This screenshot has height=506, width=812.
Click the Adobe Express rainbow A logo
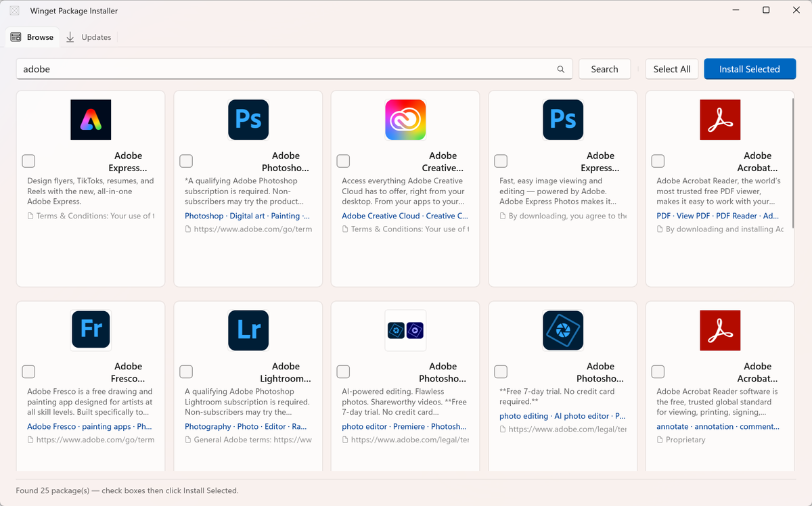pos(91,120)
